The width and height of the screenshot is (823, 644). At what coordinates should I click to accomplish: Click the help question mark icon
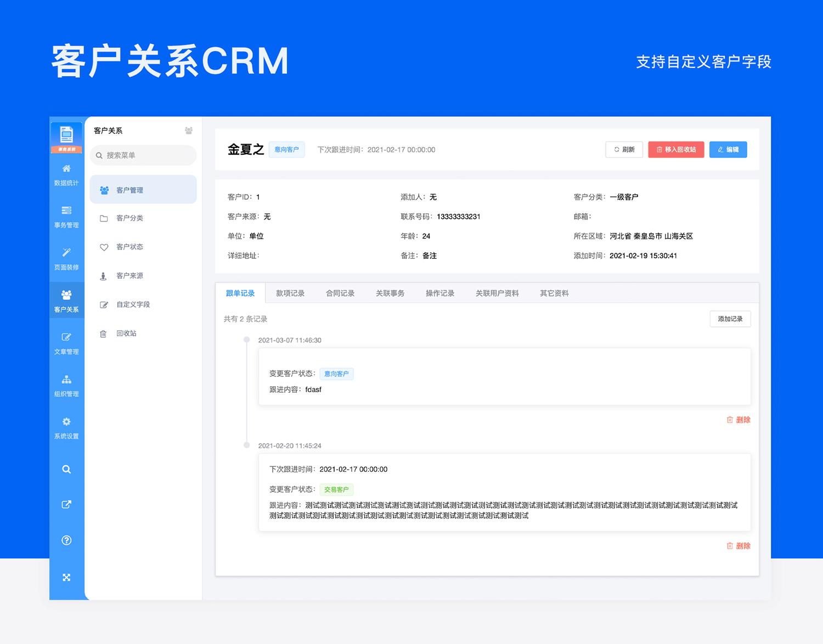pos(66,540)
